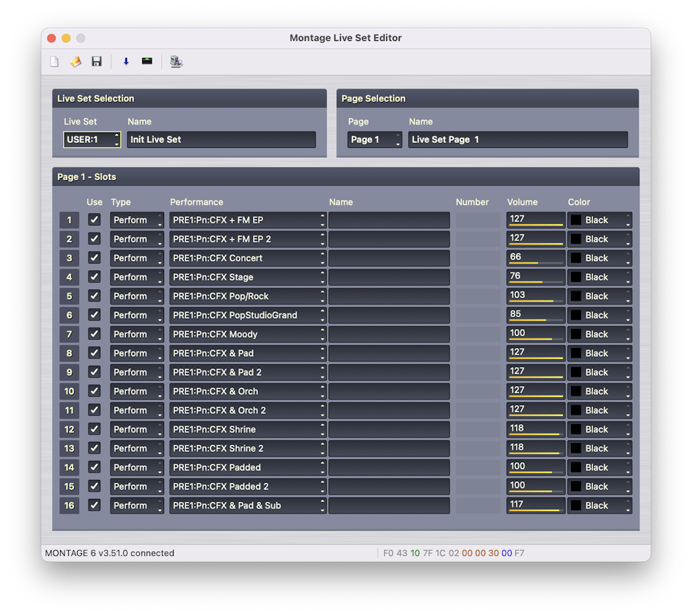This screenshot has height=616, width=692.
Task: Click the Save floppy disk icon
Action: (x=96, y=62)
